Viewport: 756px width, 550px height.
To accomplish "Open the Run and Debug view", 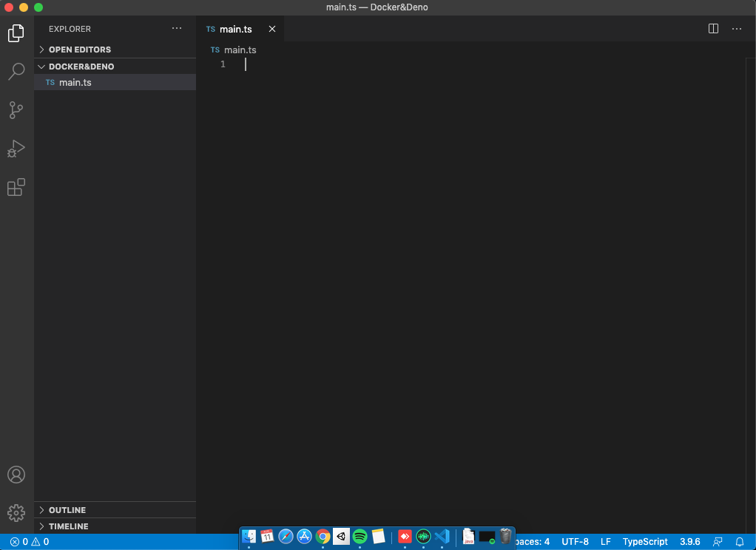I will (16, 149).
